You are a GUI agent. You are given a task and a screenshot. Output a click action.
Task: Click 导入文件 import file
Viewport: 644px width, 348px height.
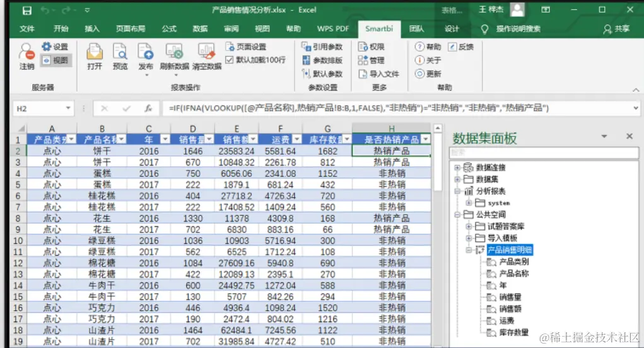[378, 74]
